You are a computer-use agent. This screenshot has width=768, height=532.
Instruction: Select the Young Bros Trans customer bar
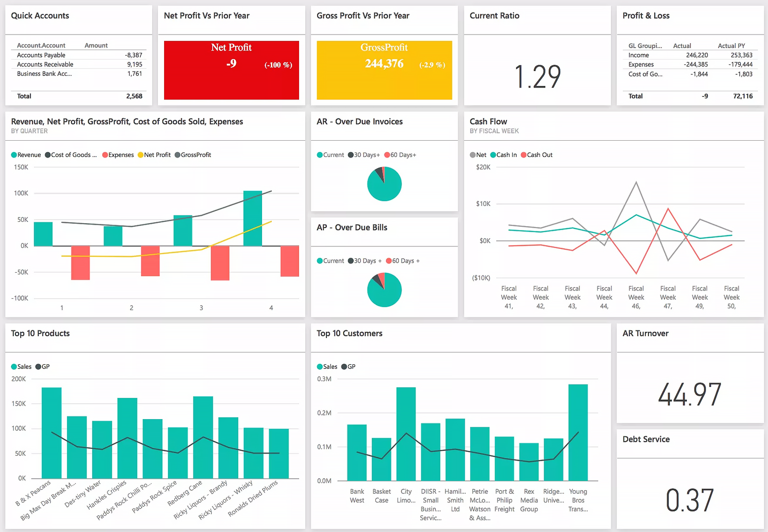click(578, 432)
